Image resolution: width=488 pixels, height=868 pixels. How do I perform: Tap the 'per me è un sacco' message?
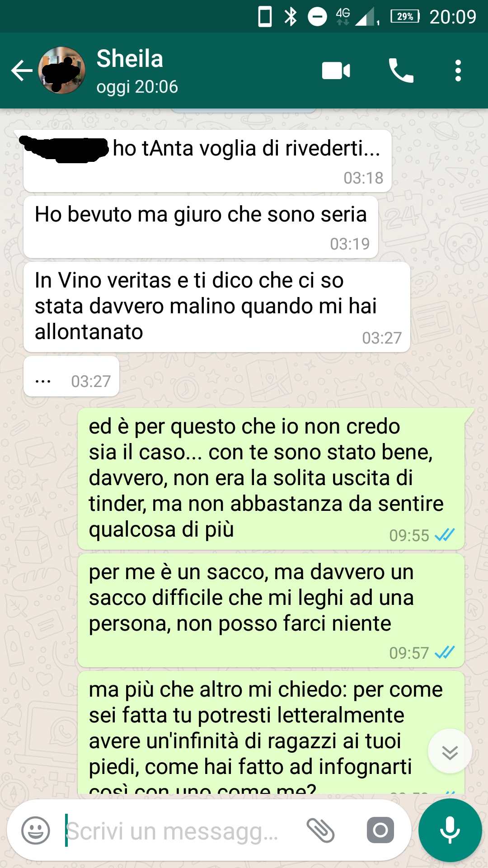271,610
